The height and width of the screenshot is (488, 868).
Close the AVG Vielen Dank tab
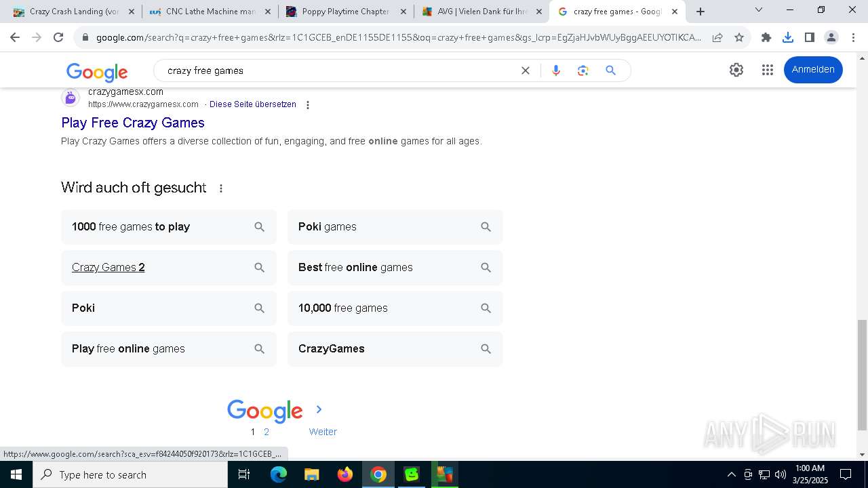(x=539, y=12)
